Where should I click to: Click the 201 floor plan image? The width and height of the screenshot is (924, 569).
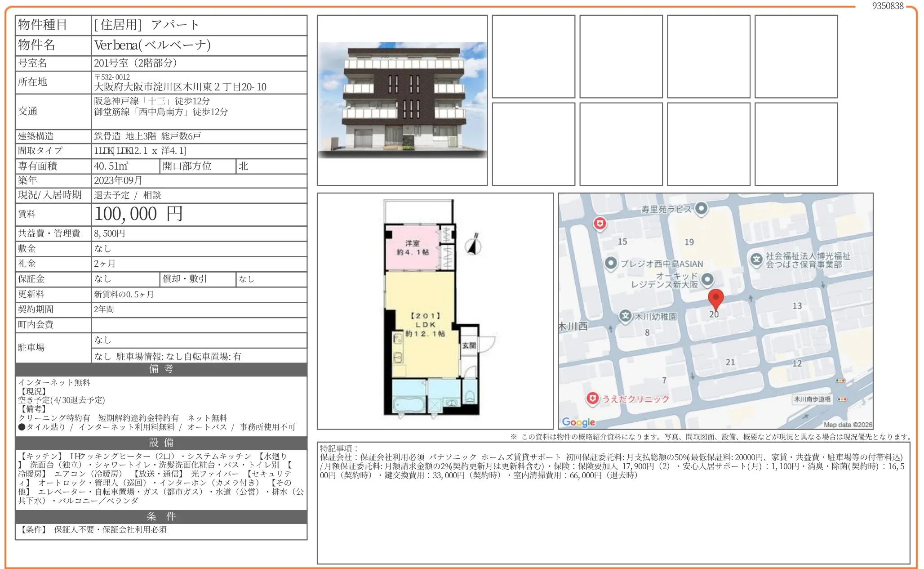[435, 310]
